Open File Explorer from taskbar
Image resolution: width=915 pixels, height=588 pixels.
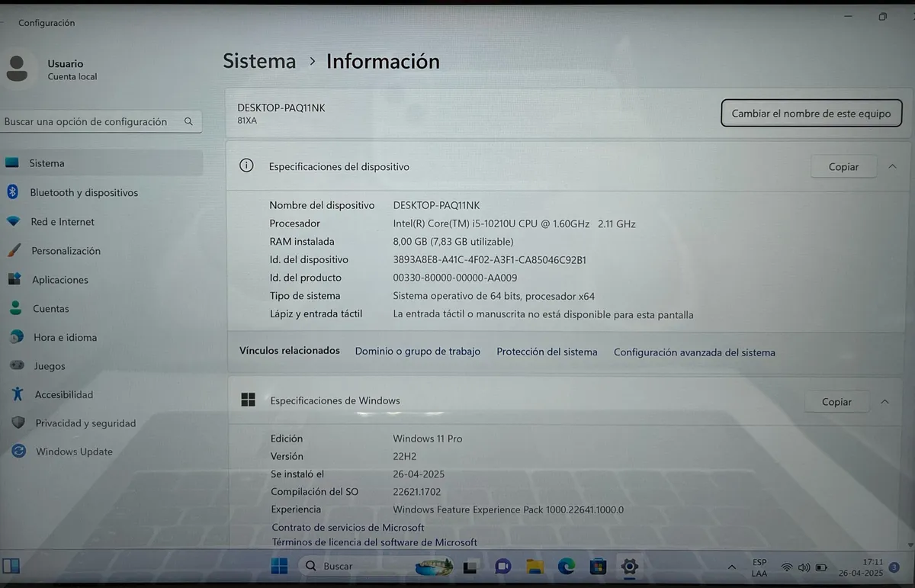[x=535, y=567]
